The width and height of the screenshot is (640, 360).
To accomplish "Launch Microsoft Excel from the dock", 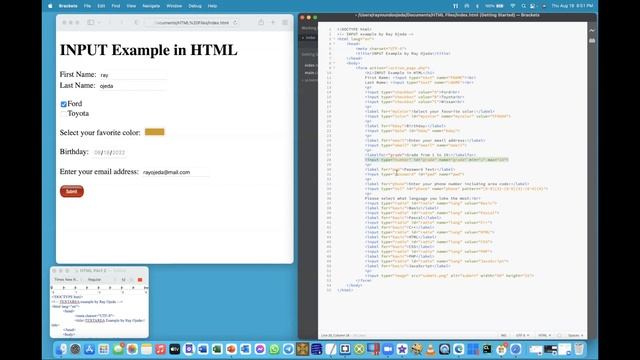I will coord(217,349).
